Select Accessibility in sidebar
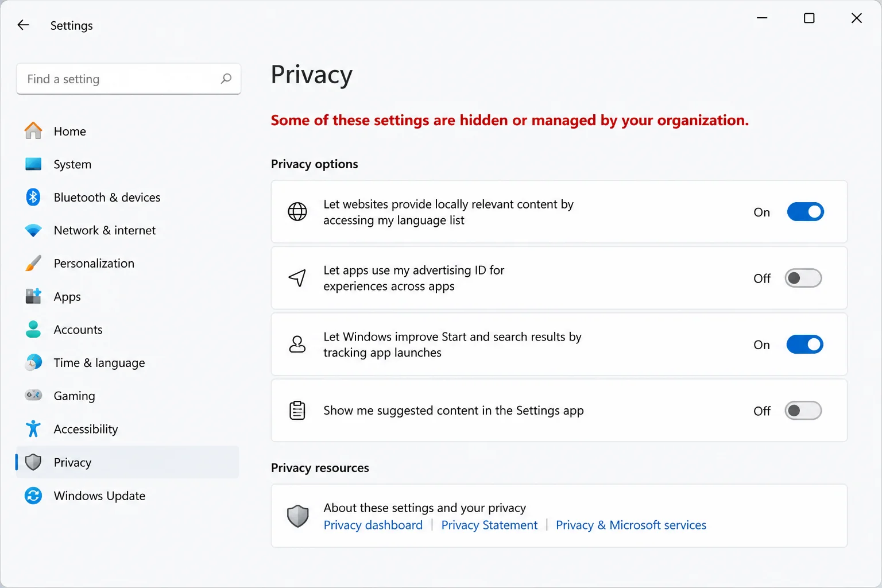This screenshot has height=588, width=882. (127, 429)
